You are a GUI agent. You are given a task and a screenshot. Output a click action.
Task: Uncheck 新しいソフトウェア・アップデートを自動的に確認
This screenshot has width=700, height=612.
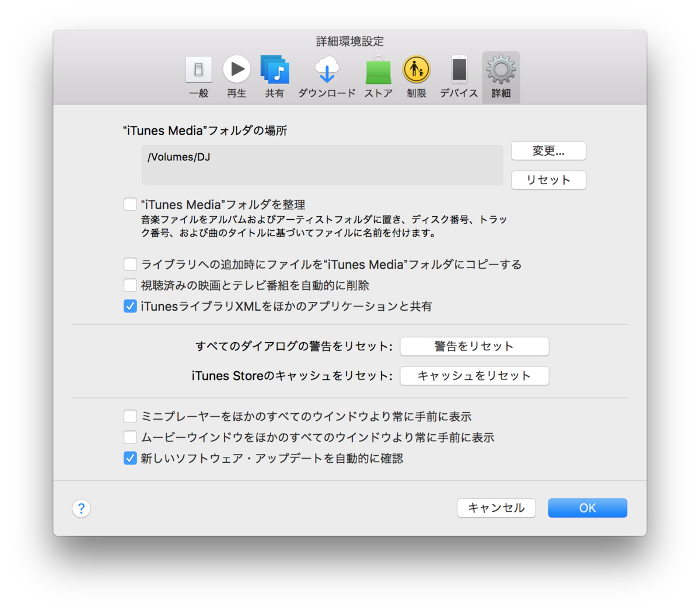pyautogui.click(x=130, y=459)
